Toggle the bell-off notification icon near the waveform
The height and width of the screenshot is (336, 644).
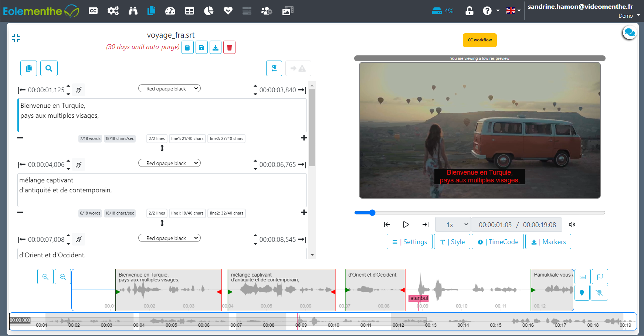click(599, 292)
